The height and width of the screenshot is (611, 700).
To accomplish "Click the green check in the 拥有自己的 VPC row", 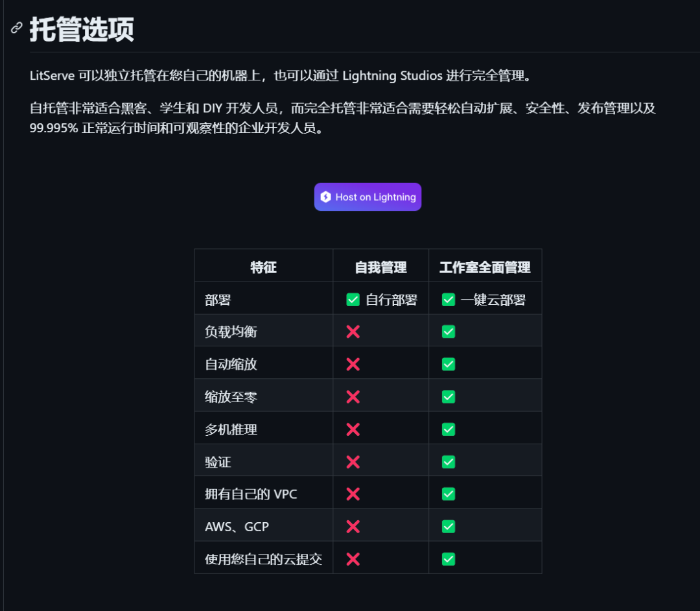I will [449, 494].
